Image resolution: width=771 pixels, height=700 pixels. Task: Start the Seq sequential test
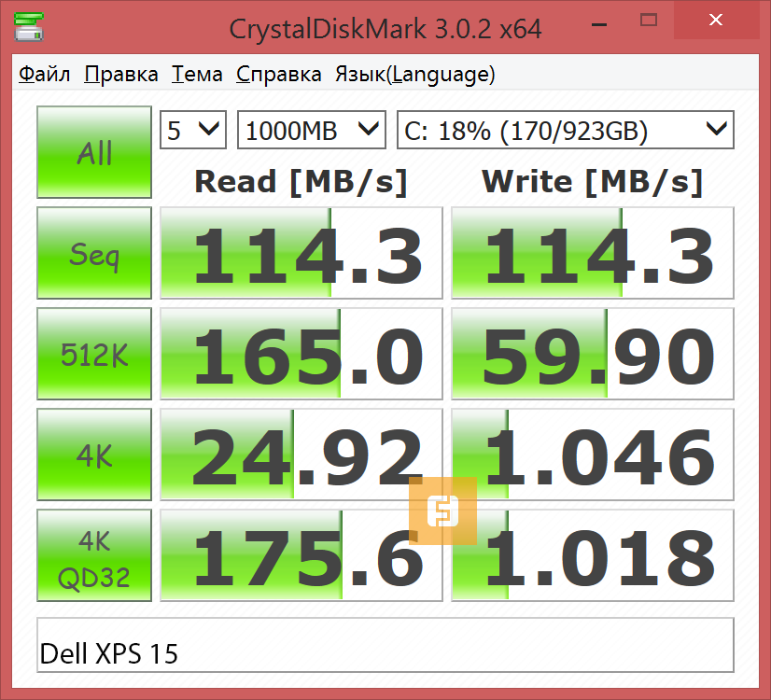pos(93,253)
